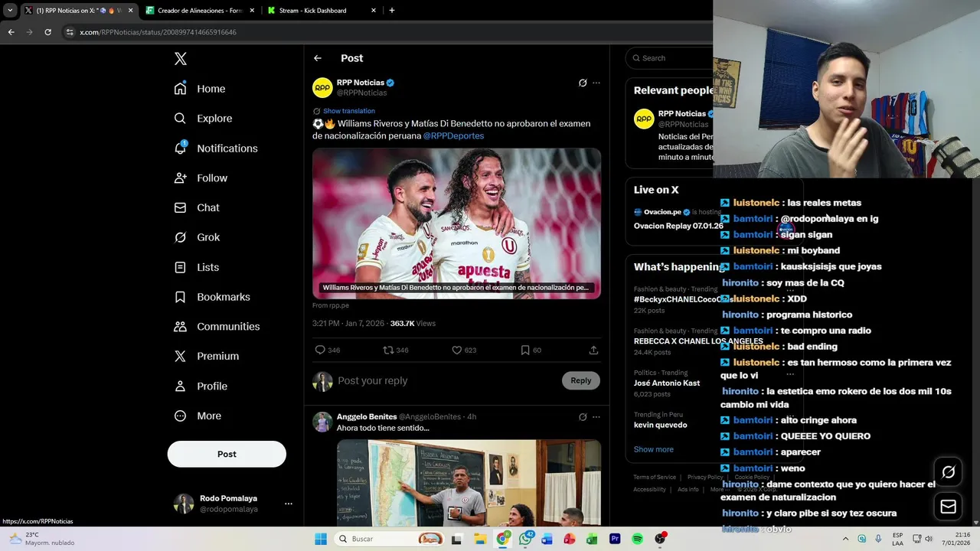Click the browser back arrow

pyautogui.click(x=11, y=32)
